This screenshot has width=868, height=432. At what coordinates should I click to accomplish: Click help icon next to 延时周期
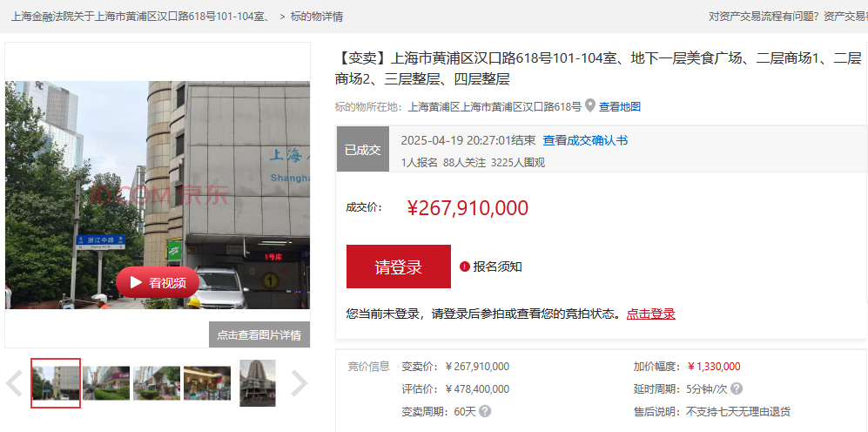click(x=737, y=388)
